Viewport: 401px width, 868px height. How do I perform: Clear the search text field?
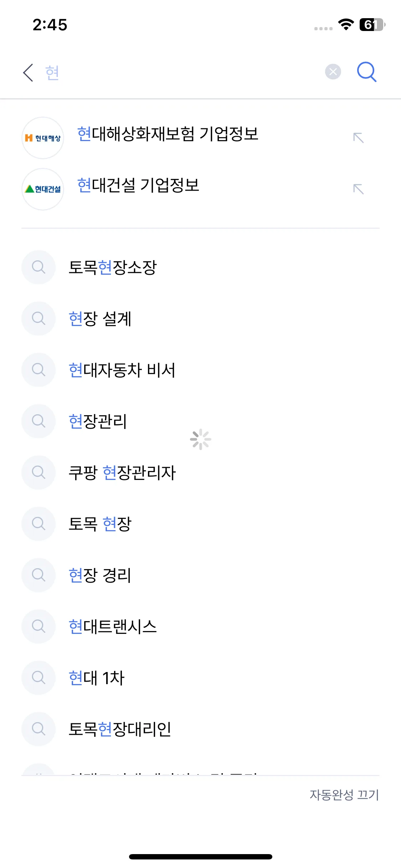pos(333,72)
